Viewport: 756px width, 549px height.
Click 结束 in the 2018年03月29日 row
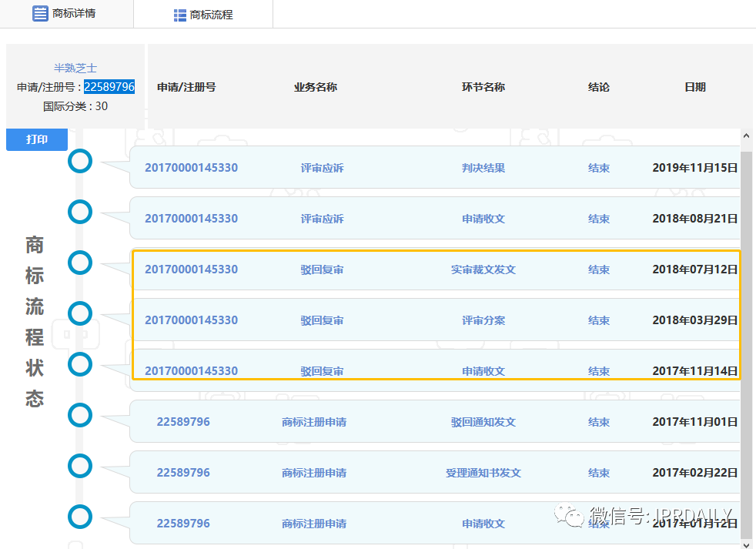599,320
